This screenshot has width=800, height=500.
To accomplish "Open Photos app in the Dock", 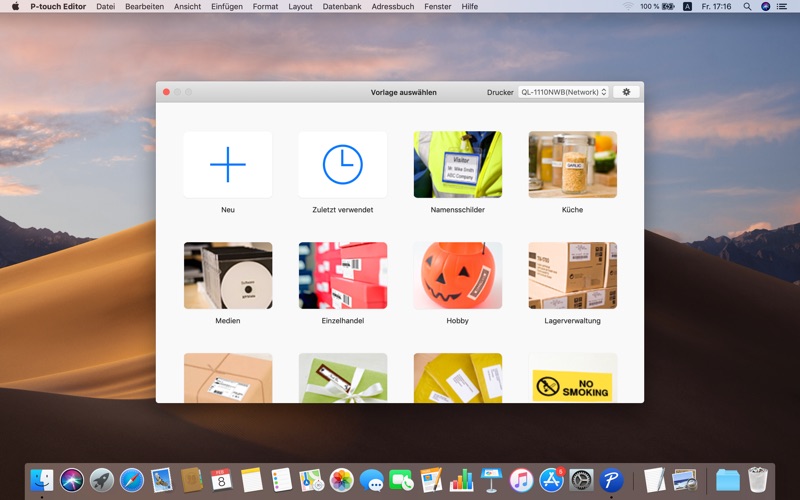I will click(341, 480).
